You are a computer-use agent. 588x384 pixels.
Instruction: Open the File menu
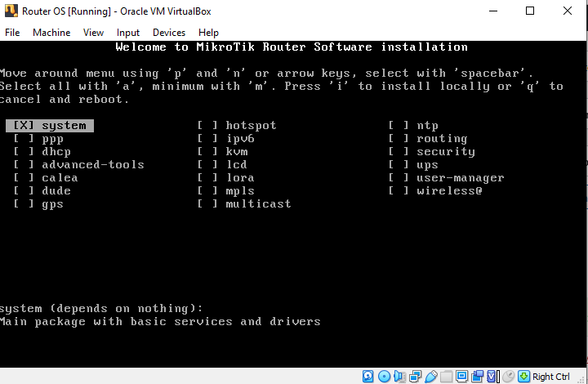[x=12, y=33]
